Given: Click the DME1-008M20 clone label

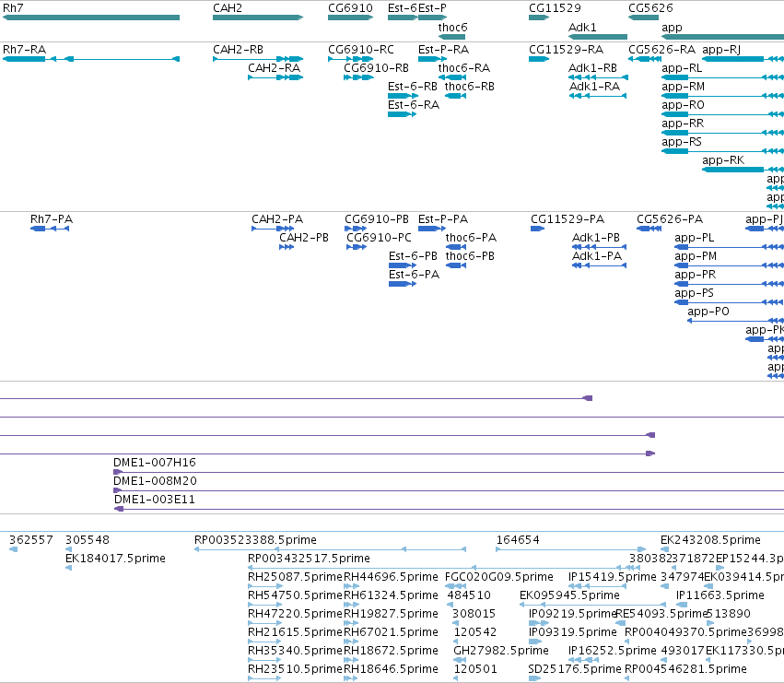Looking at the screenshot, I should click(155, 481).
